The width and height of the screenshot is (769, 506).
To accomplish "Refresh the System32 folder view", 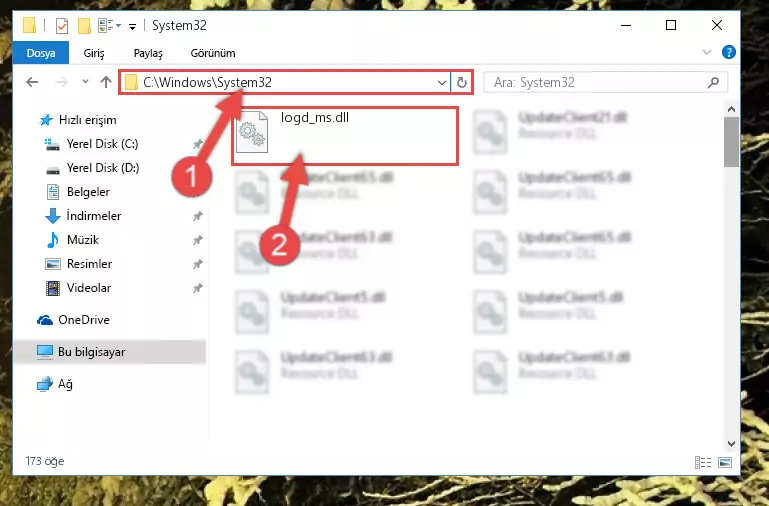I will [461, 83].
